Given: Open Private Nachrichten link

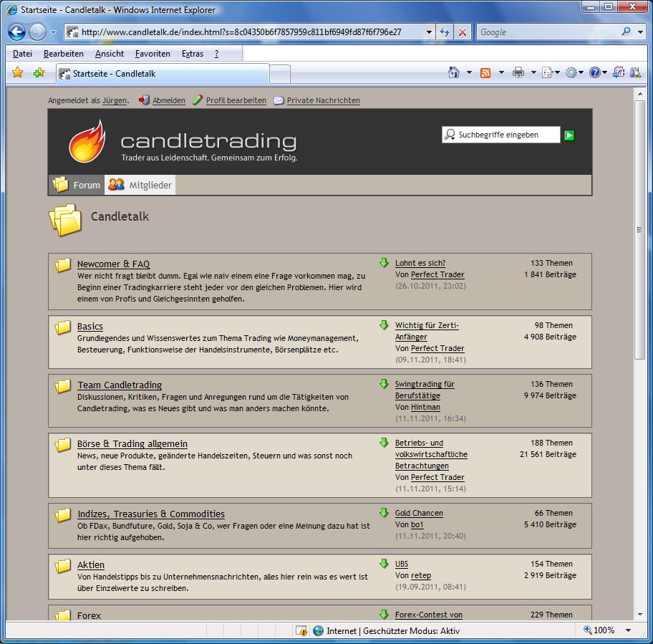Looking at the screenshot, I should click(324, 100).
